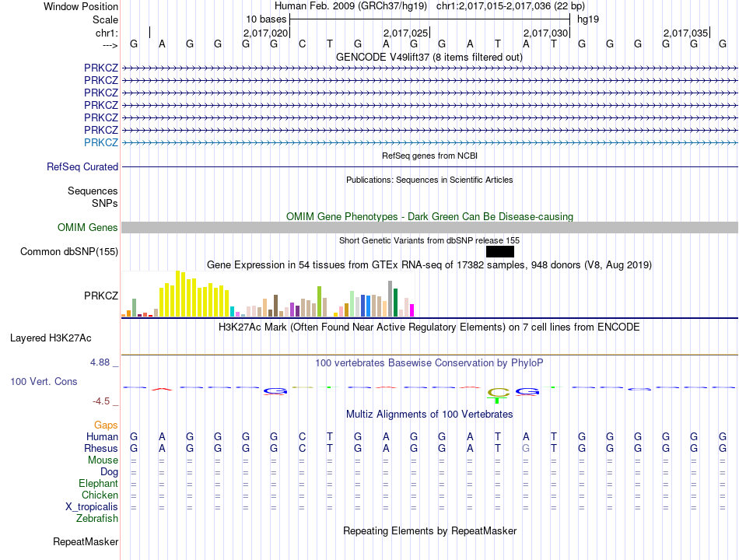Click the magenta bar ending the GTEx chart

(412, 310)
